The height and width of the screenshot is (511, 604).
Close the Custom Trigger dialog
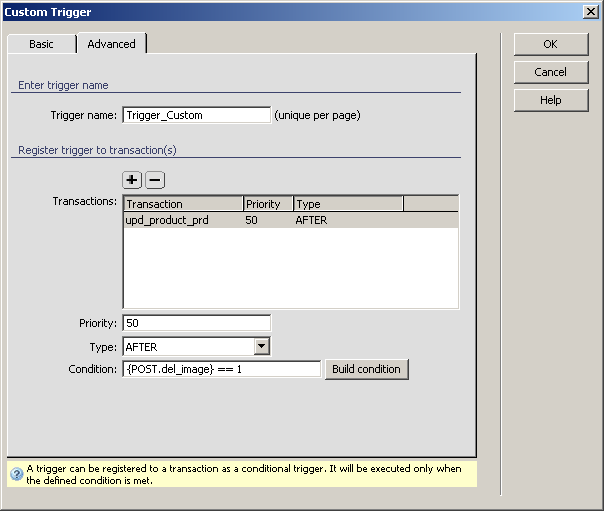(x=591, y=12)
